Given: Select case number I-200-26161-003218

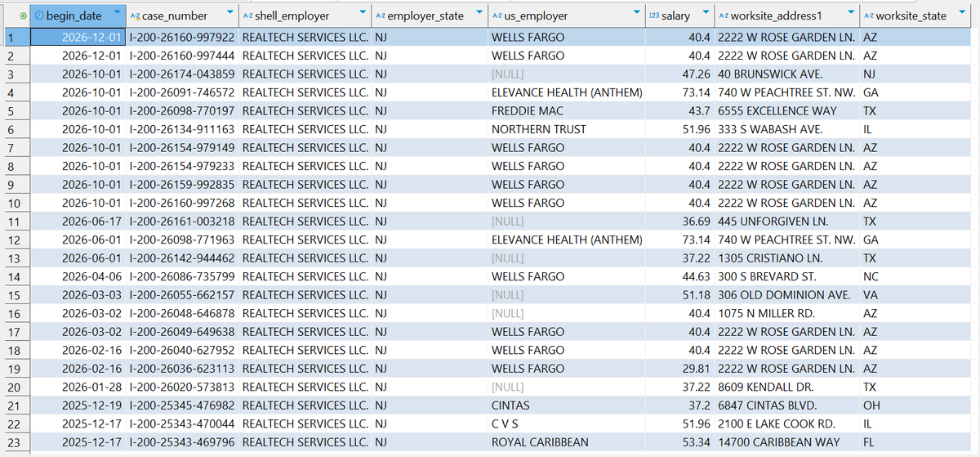Looking at the screenshot, I should (x=182, y=222).
